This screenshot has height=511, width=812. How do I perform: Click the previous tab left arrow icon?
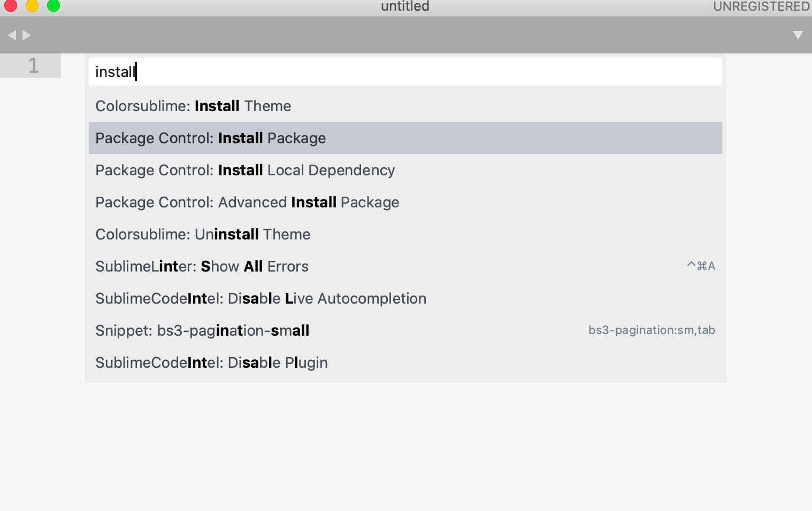coord(12,35)
